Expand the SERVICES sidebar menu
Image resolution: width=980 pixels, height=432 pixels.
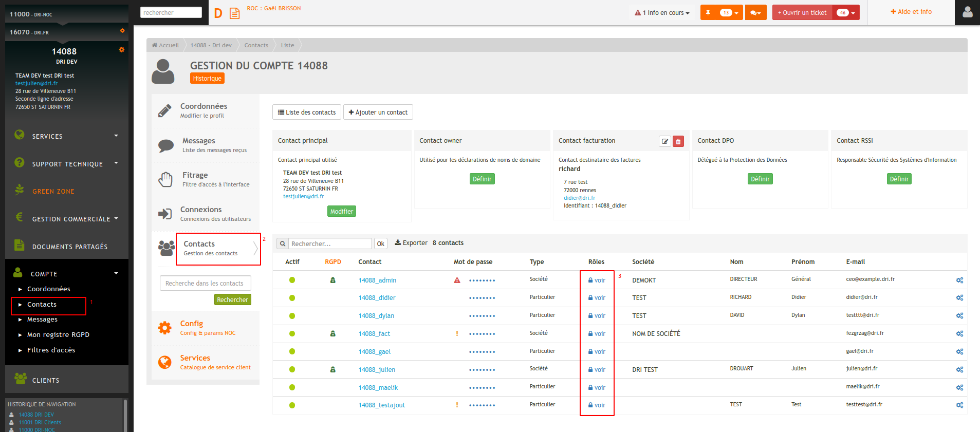(67, 136)
